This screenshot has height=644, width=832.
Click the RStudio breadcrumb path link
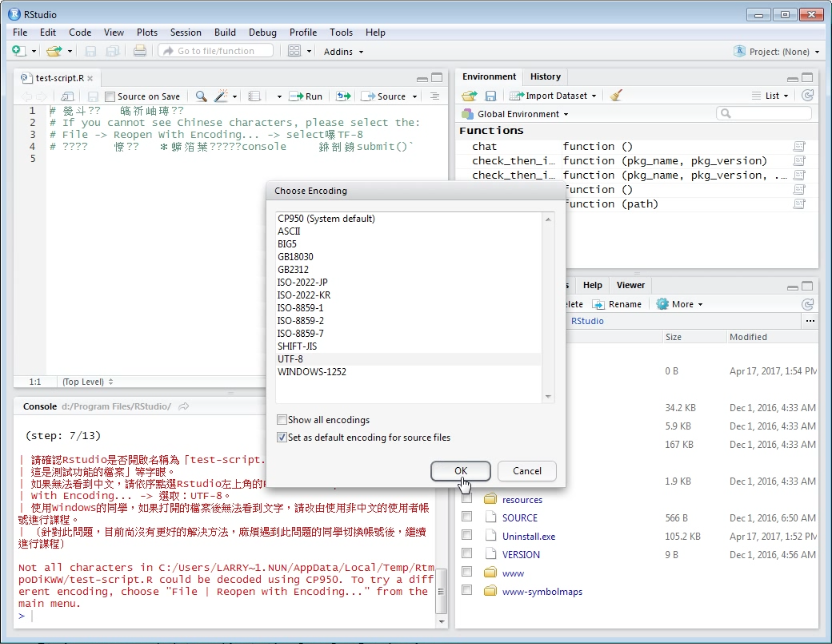(x=587, y=321)
